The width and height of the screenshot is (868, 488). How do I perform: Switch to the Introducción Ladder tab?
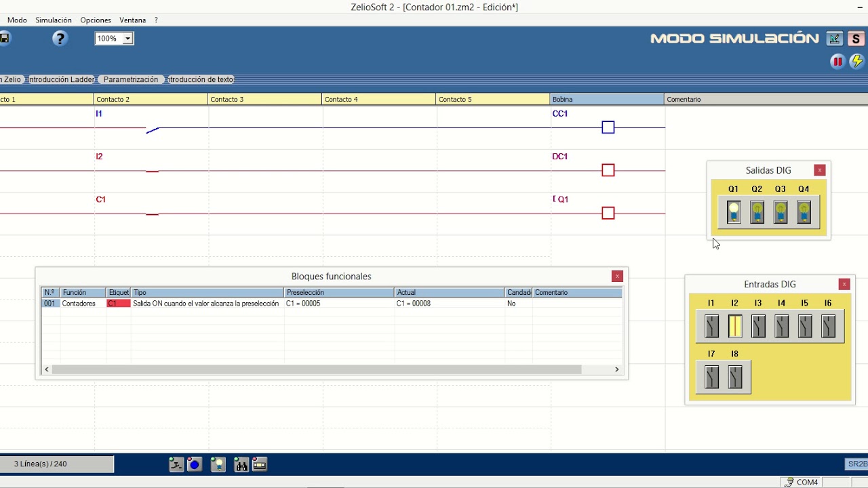(62, 79)
